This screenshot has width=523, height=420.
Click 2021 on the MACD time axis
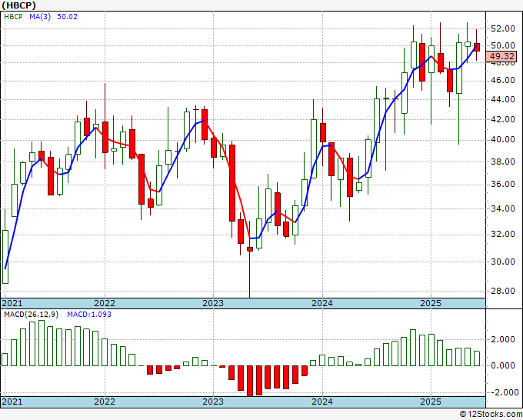tap(12, 402)
